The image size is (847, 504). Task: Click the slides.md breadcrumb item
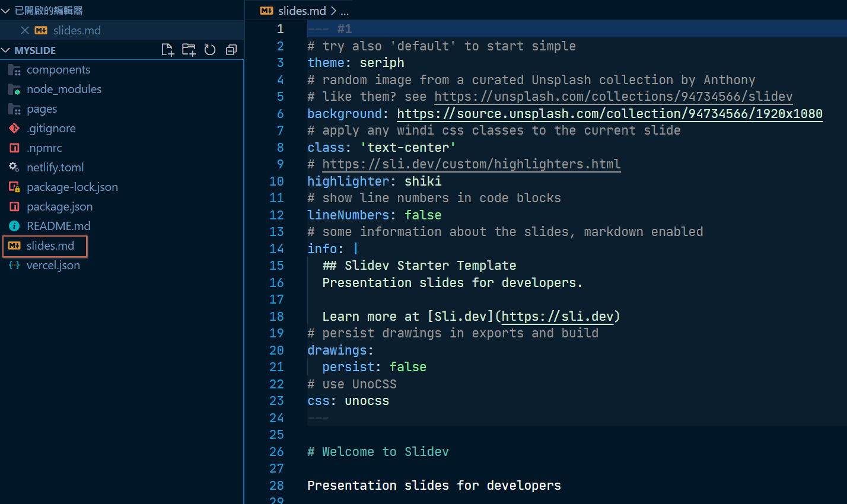(301, 11)
